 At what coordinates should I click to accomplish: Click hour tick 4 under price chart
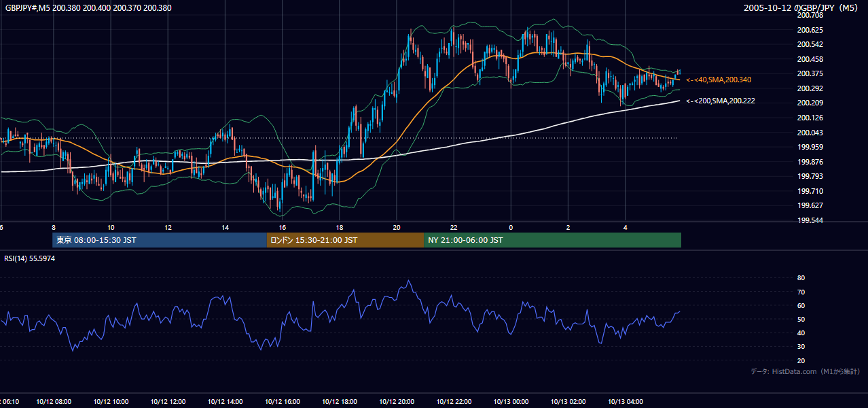coord(625,228)
